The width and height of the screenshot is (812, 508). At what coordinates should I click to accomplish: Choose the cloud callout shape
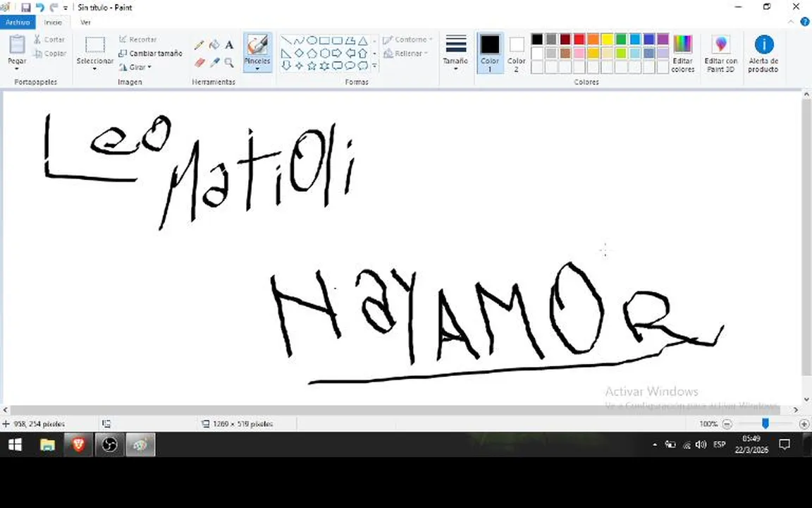tap(363, 66)
